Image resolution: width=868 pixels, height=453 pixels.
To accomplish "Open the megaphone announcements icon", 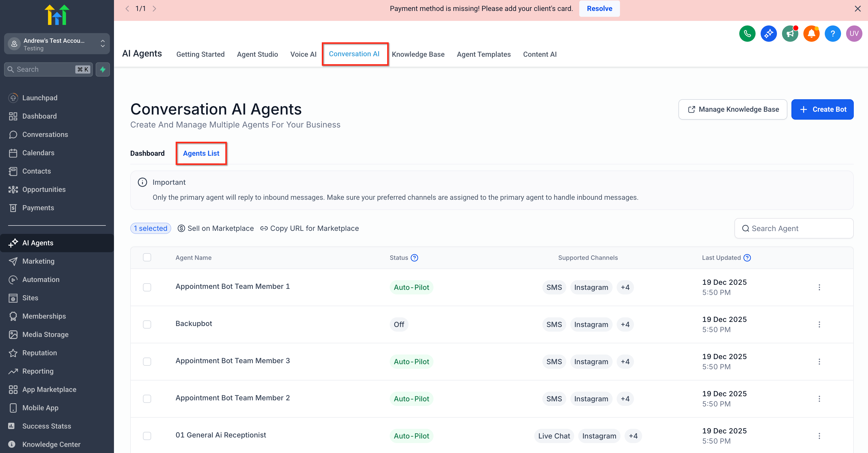I will 790,33.
